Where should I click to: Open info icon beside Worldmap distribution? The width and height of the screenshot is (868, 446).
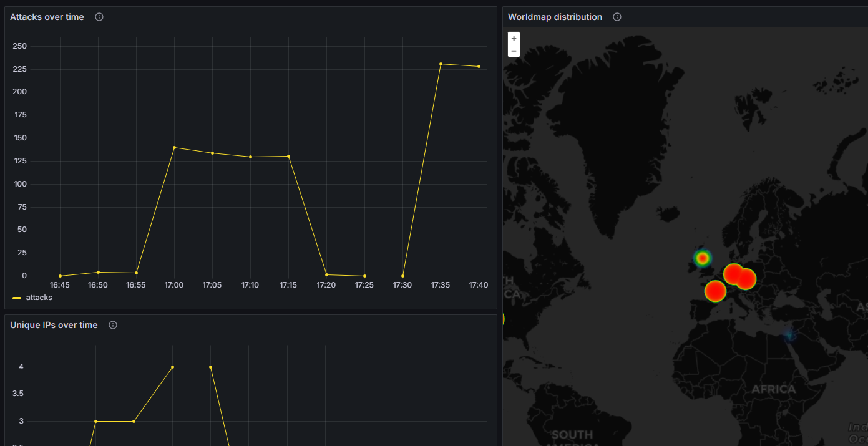[617, 17]
